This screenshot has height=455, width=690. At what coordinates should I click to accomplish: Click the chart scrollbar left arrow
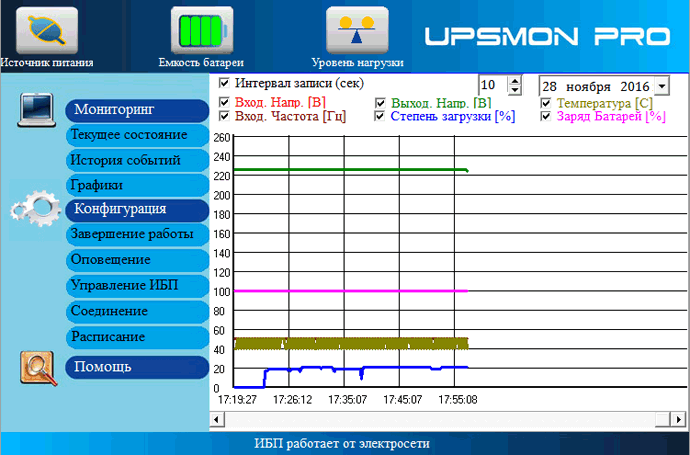point(217,419)
